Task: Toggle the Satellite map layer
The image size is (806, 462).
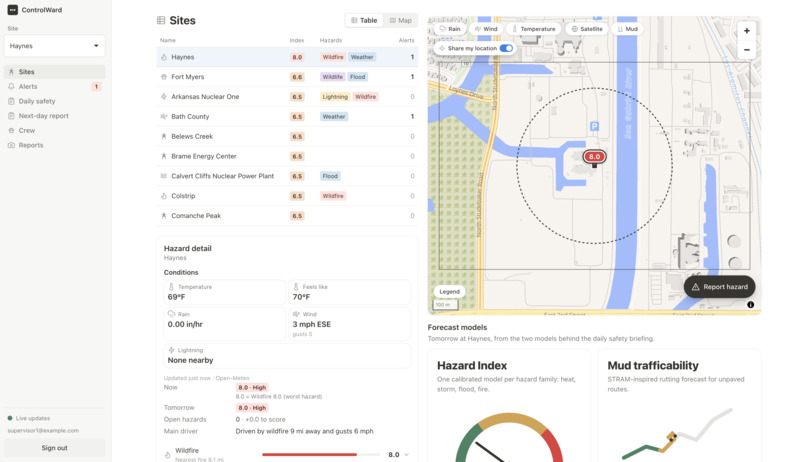Action: pyautogui.click(x=587, y=29)
